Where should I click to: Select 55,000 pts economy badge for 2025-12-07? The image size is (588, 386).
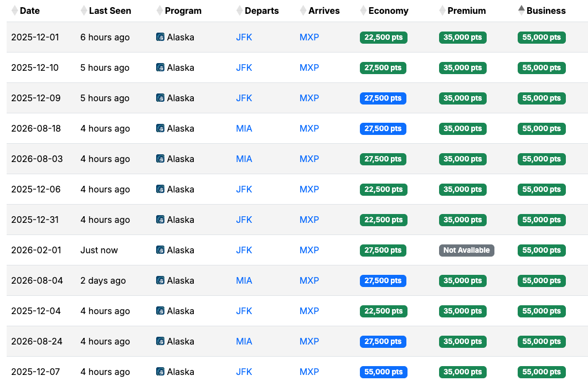(383, 372)
